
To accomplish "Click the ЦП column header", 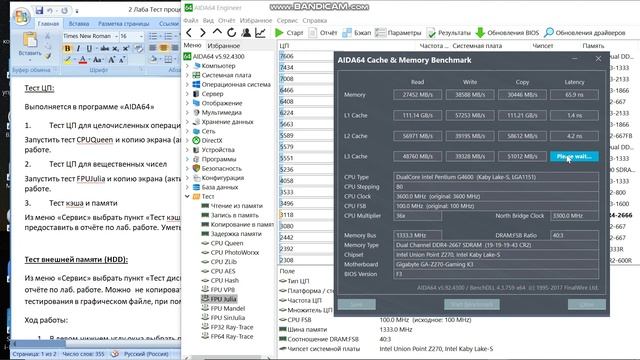I will tap(284, 46).
